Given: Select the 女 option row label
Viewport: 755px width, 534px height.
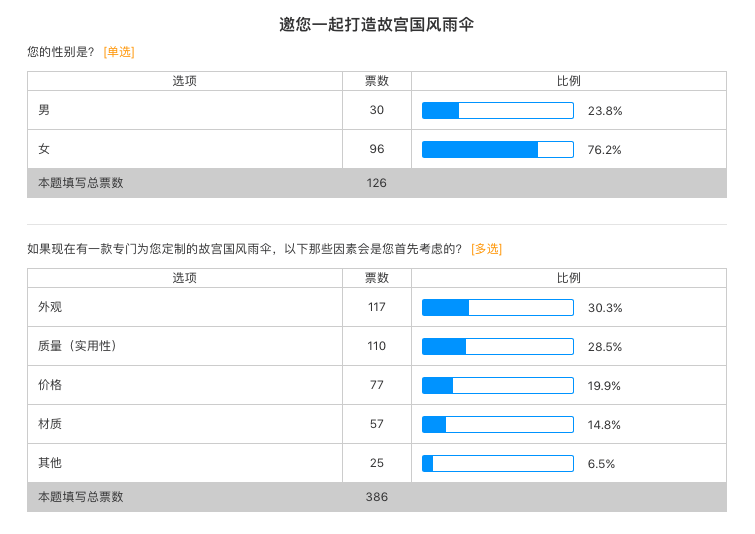Looking at the screenshot, I should pos(44,149).
